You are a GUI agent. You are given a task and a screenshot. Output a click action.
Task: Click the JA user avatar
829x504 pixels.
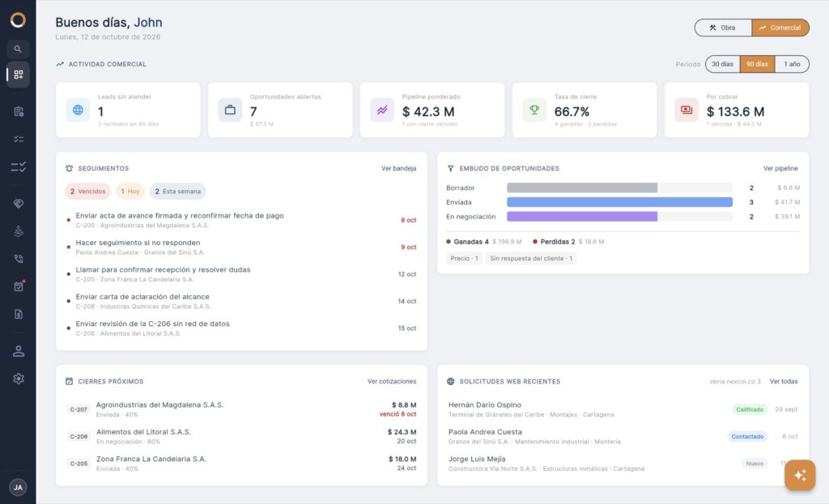tap(18, 487)
